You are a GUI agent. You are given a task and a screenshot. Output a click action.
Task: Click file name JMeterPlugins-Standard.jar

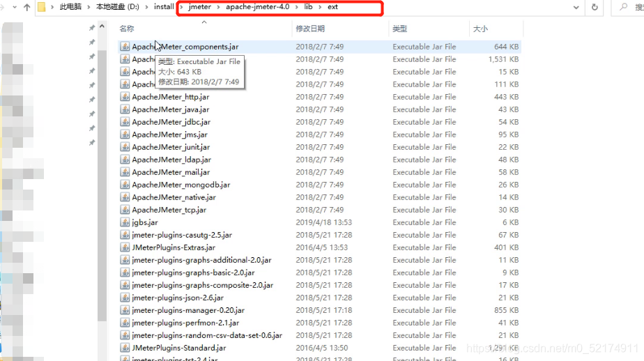click(x=179, y=348)
